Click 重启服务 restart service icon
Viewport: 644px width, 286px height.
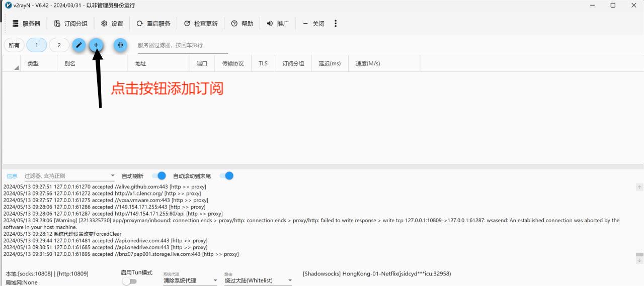click(x=140, y=24)
